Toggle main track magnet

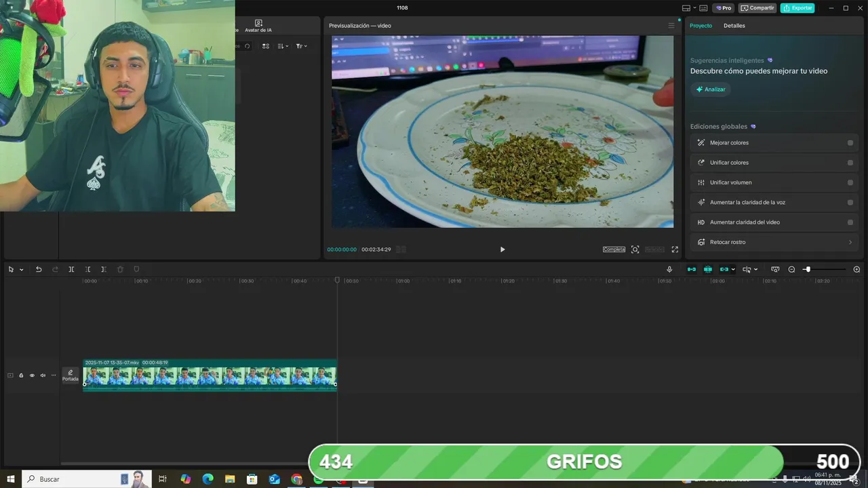(691, 269)
